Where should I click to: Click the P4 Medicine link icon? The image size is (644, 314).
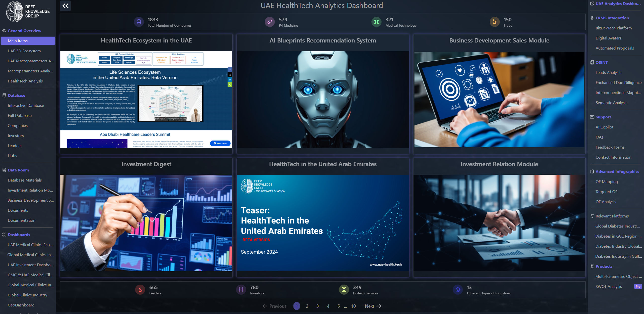pyautogui.click(x=270, y=22)
